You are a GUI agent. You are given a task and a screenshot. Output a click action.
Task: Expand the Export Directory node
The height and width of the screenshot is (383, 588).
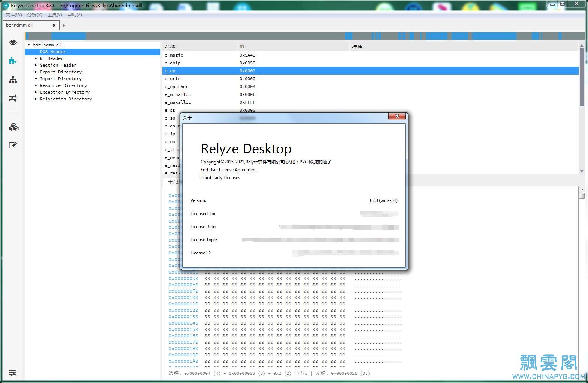pos(36,72)
